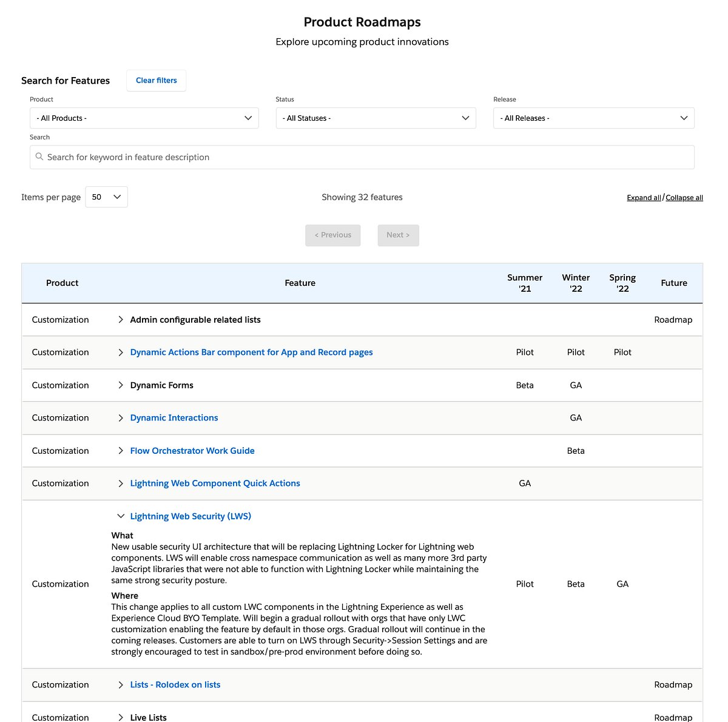Open the '- All Products -' dropdown

(144, 118)
